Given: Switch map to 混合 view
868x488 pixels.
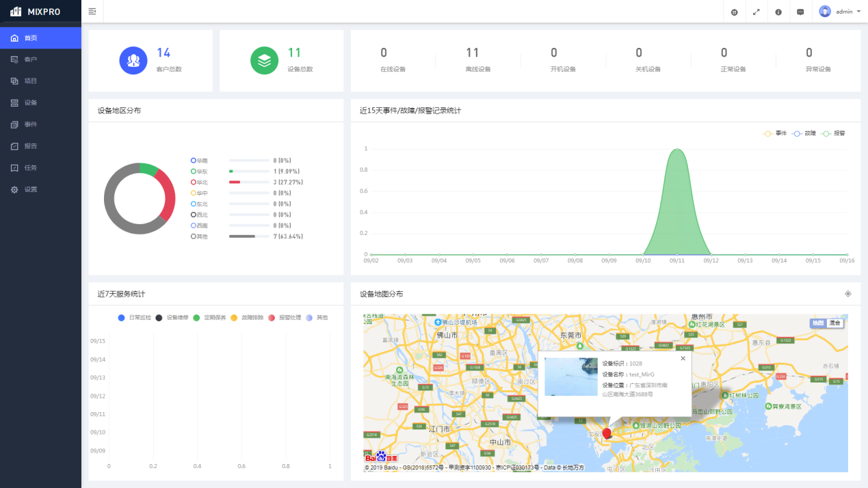Looking at the screenshot, I should pos(834,323).
